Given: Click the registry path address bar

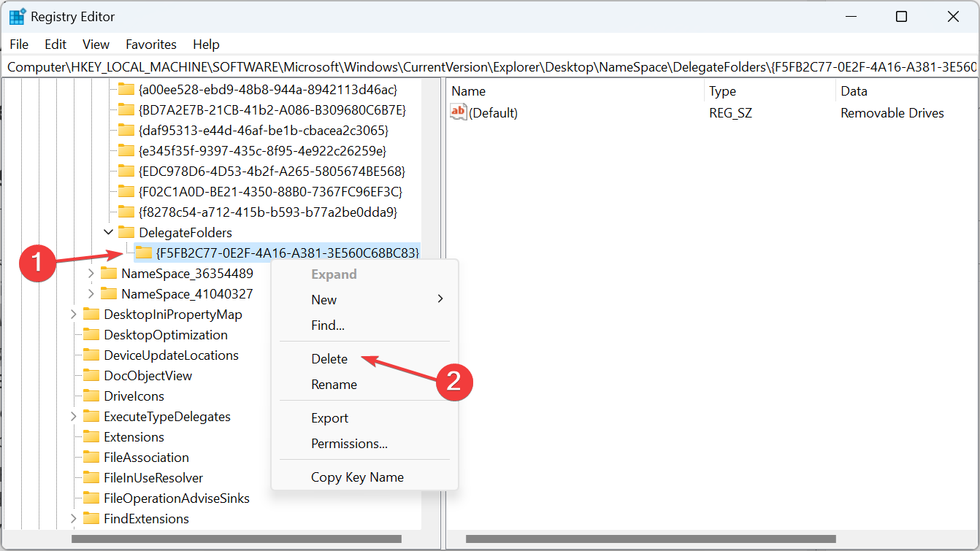Looking at the screenshot, I should coord(490,66).
